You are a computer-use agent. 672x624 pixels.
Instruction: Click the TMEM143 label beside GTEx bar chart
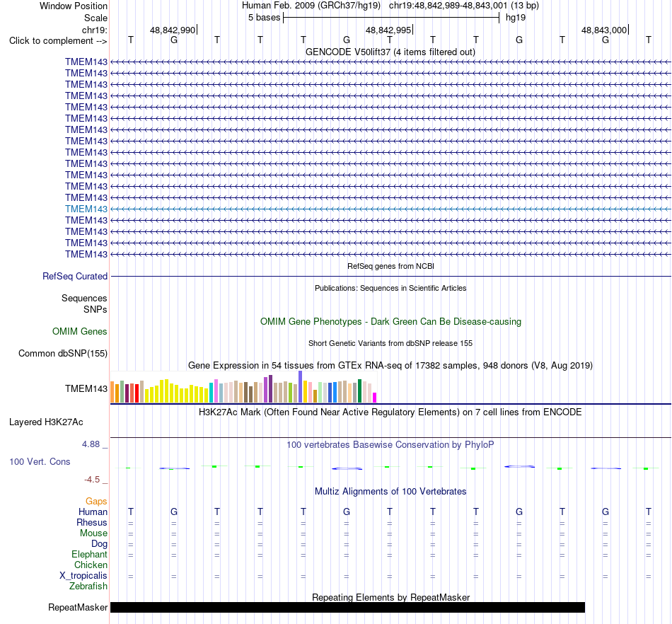(86, 388)
